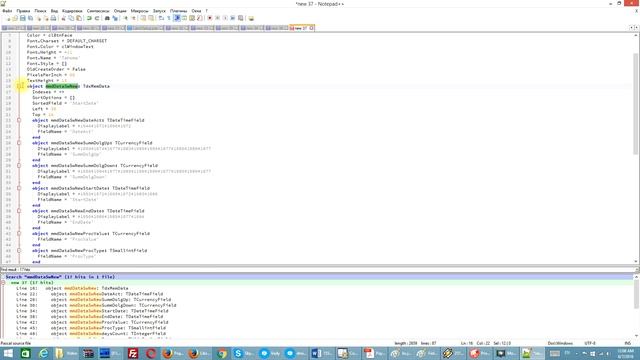This screenshot has height=360, width=640.
Task: Close the 'new 37' tab with its X
Action: point(311,28)
